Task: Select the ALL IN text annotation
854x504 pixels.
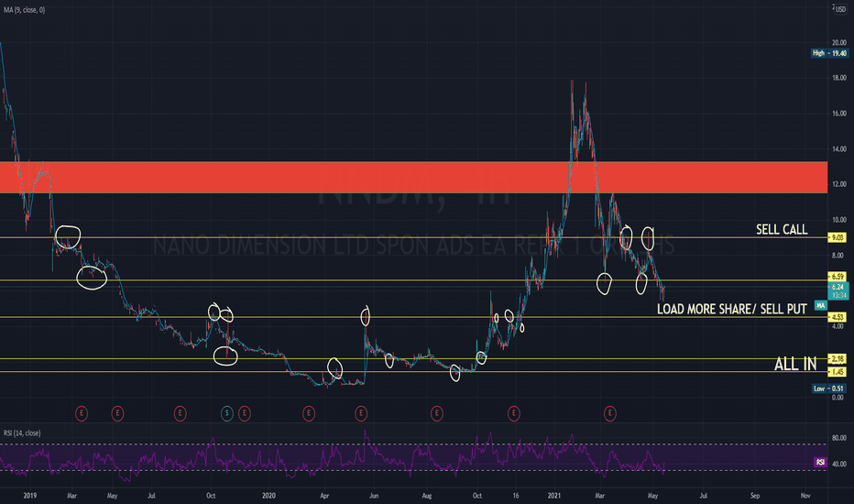Action: click(x=795, y=364)
